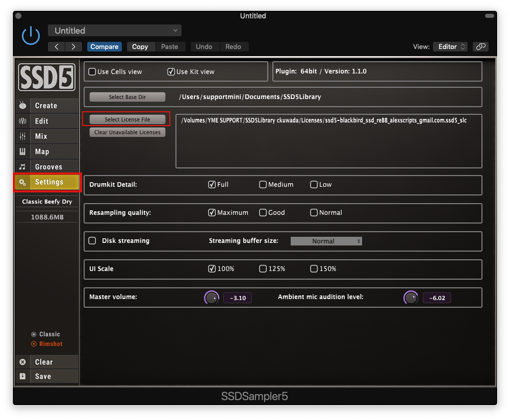
Task: Enable the Use Cells view checkbox
Action: coord(92,72)
